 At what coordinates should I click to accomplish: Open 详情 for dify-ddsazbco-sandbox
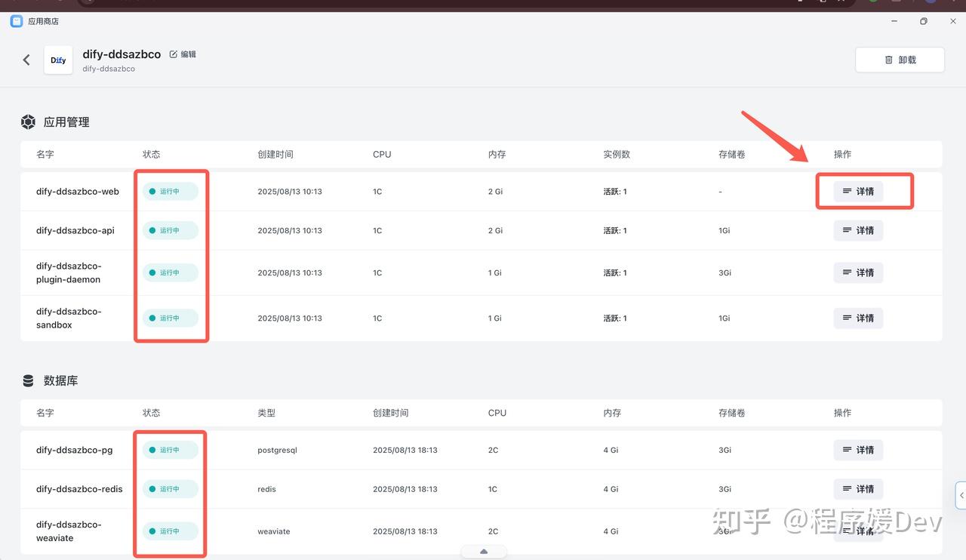(858, 318)
